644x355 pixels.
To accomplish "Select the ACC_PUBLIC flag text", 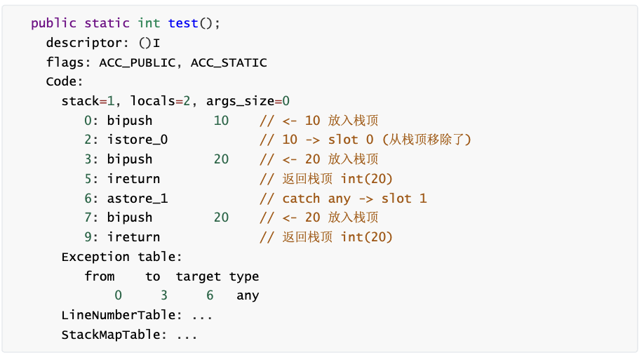I will click(x=137, y=62).
